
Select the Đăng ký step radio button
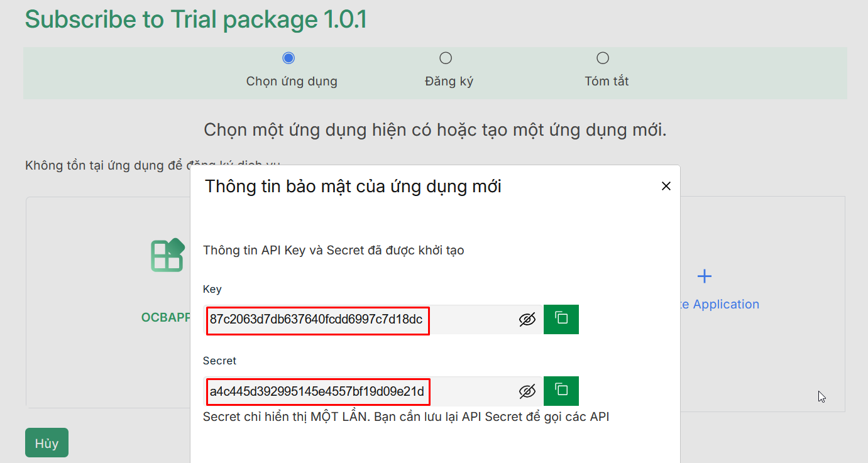(446, 58)
